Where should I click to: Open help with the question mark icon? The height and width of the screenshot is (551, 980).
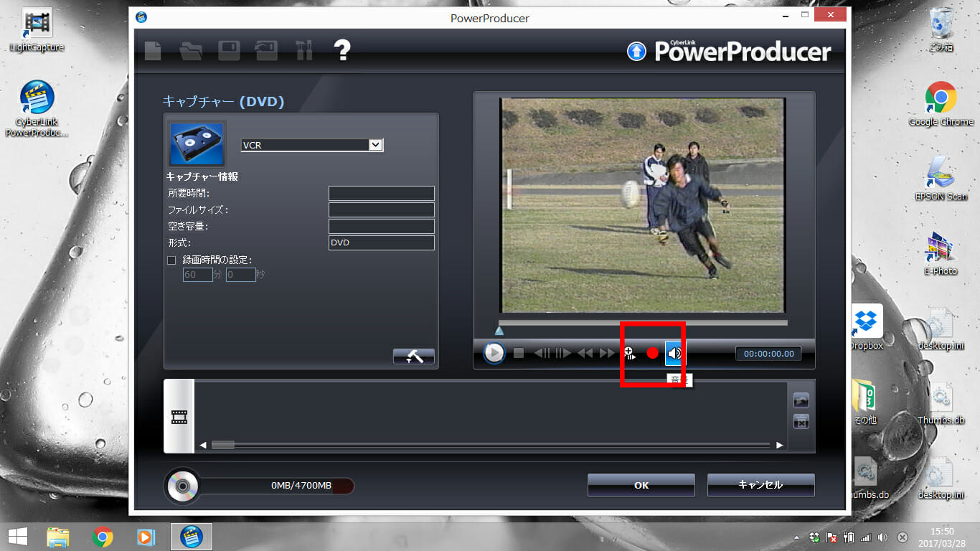pyautogui.click(x=342, y=50)
